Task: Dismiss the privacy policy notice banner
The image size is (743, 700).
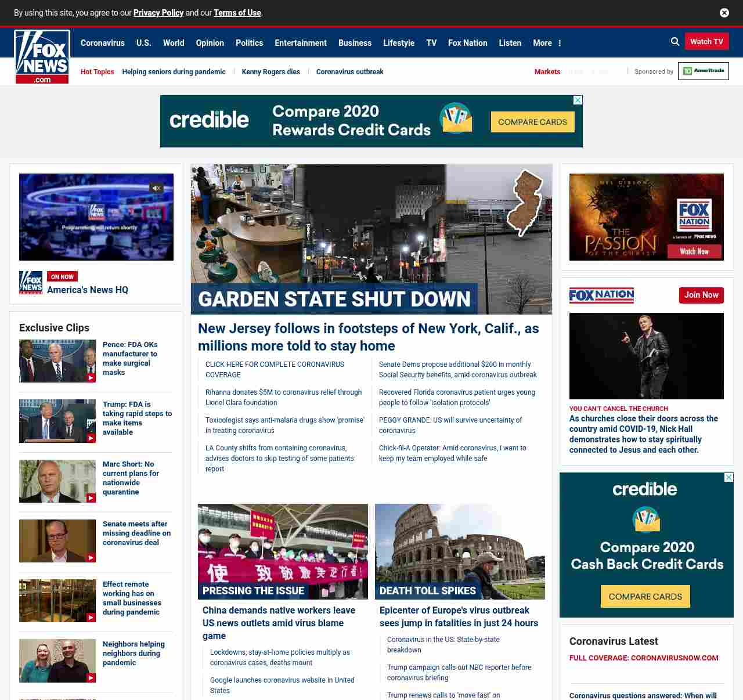Action: 724,13
